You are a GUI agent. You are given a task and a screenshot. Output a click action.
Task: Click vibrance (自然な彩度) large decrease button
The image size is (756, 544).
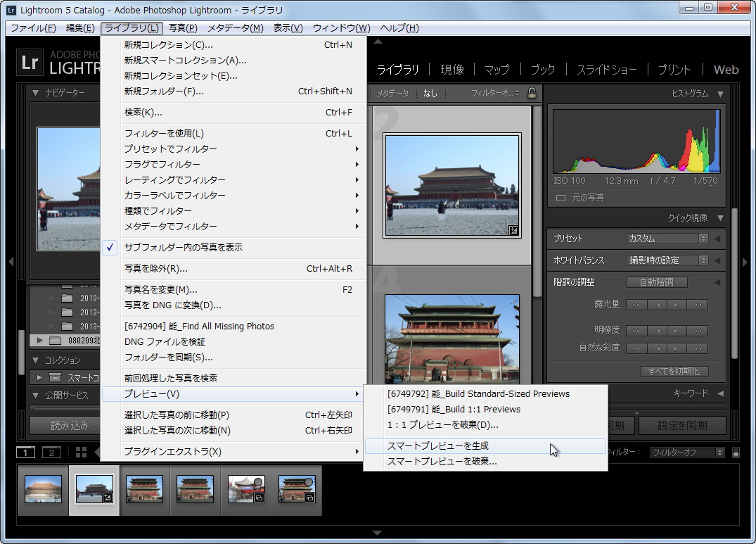tap(636, 348)
